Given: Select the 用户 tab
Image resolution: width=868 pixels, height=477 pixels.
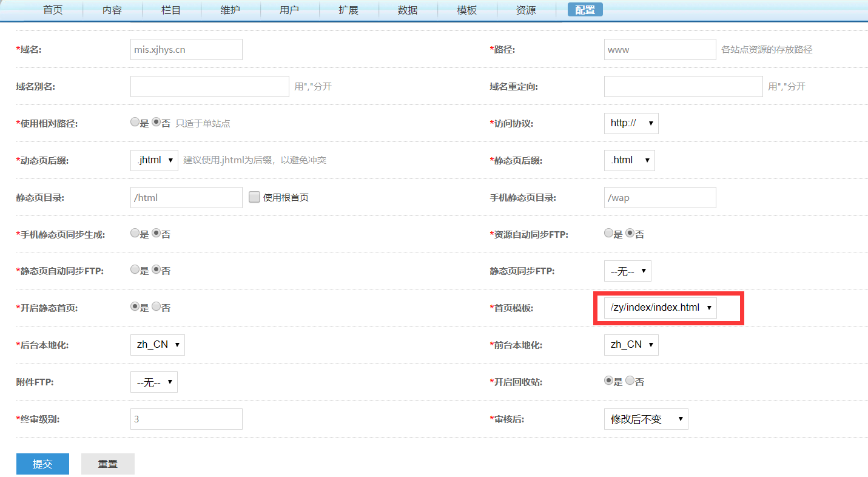Looking at the screenshot, I should 289,10.
